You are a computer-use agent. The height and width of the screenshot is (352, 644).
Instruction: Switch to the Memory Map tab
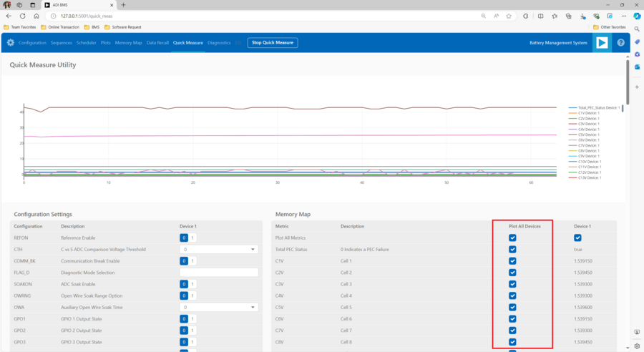click(128, 43)
